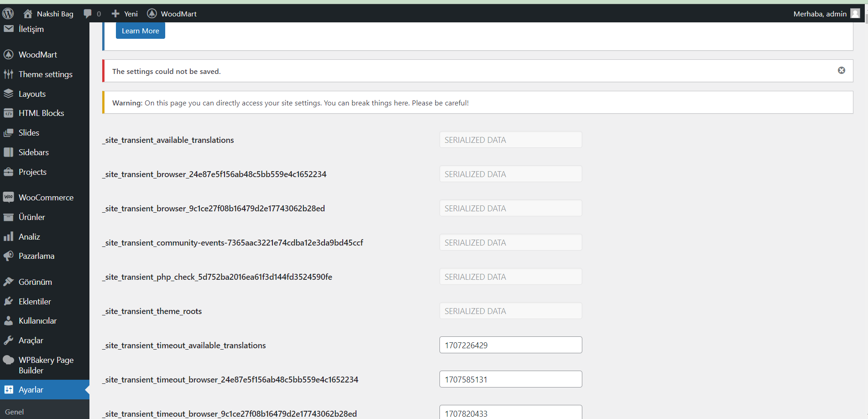Screen dimensions: 868x419
Task: Open the Eklentiler menu
Action: click(45, 301)
